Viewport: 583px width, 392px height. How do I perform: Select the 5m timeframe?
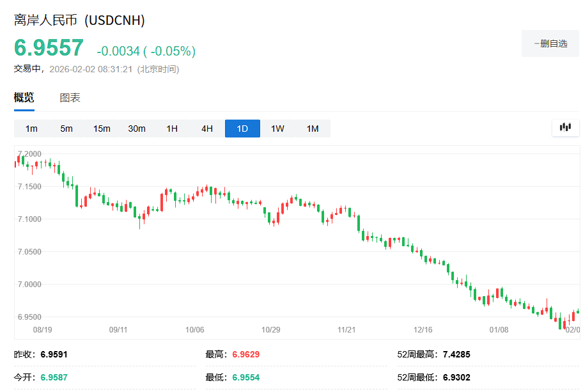point(66,128)
